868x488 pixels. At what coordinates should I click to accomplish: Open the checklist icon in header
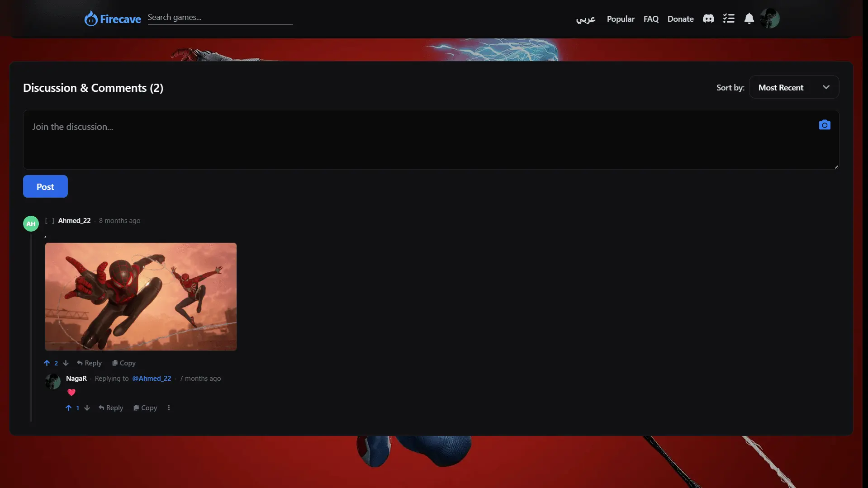click(x=729, y=19)
